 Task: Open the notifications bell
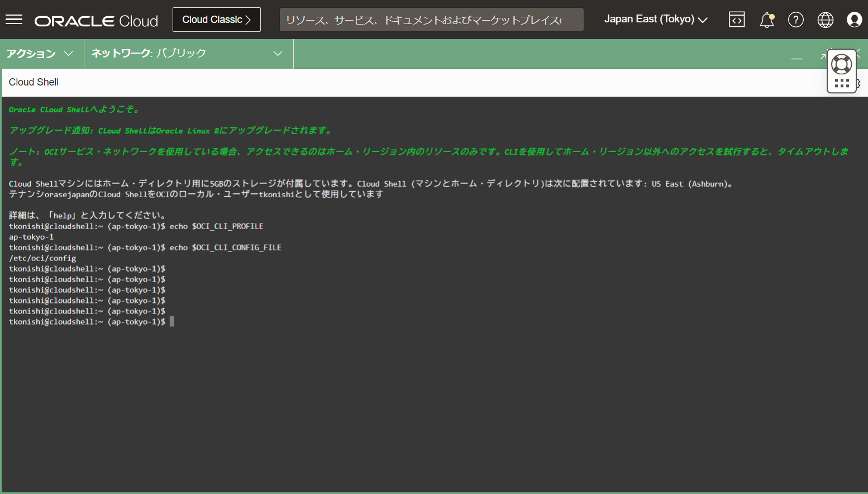(766, 20)
